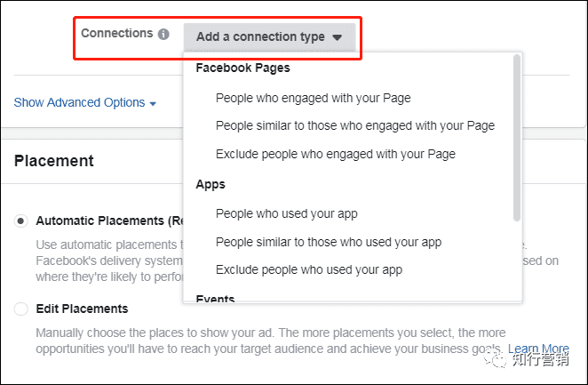Click the Connections info icon
This screenshot has height=385, width=588.
point(163,35)
